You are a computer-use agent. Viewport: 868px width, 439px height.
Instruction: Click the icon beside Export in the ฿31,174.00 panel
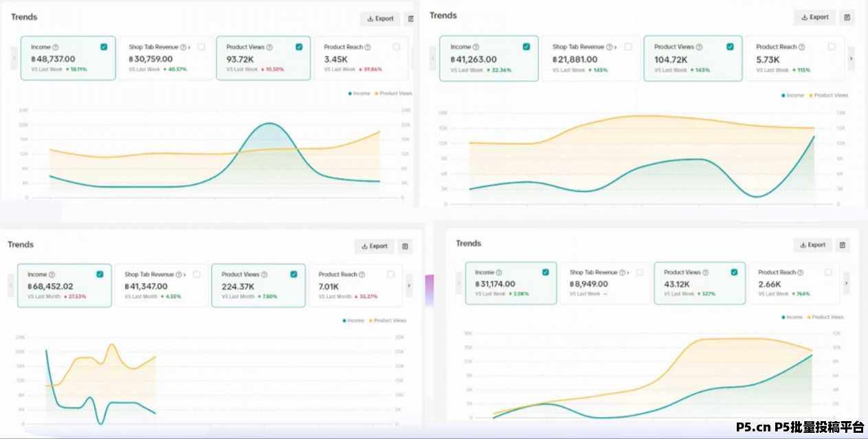[843, 245]
